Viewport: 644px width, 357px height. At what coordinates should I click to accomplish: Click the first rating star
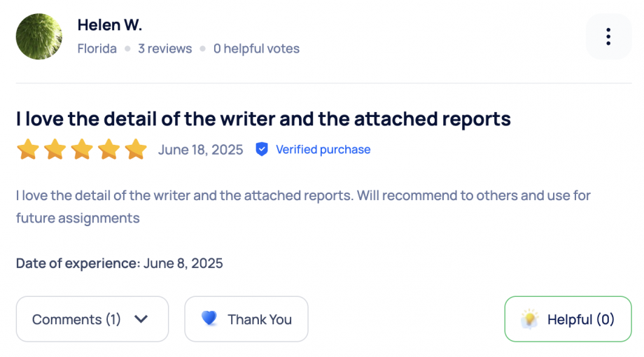(x=28, y=149)
